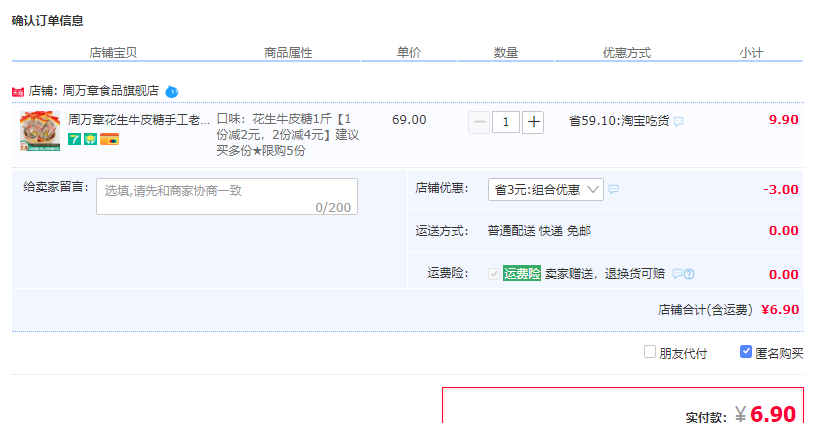
Task: Click the 实付款 amount ¥6.90
Action: [766, 414]
